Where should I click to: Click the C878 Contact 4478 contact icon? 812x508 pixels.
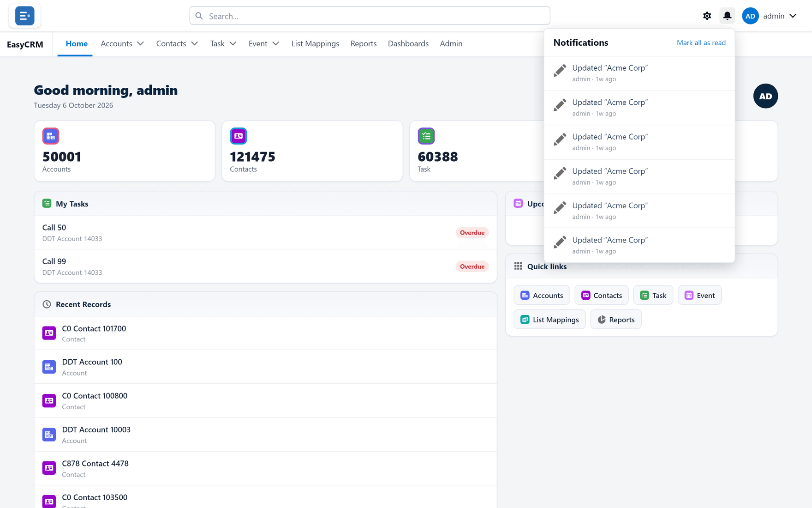pyautogui.click(x=49, y=468)
